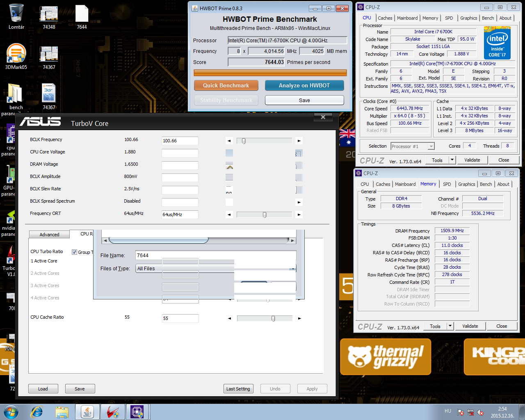Click the BCLK Frequency input showing 100.66
This screenshot has height=420, width=525.
(180, 141)
